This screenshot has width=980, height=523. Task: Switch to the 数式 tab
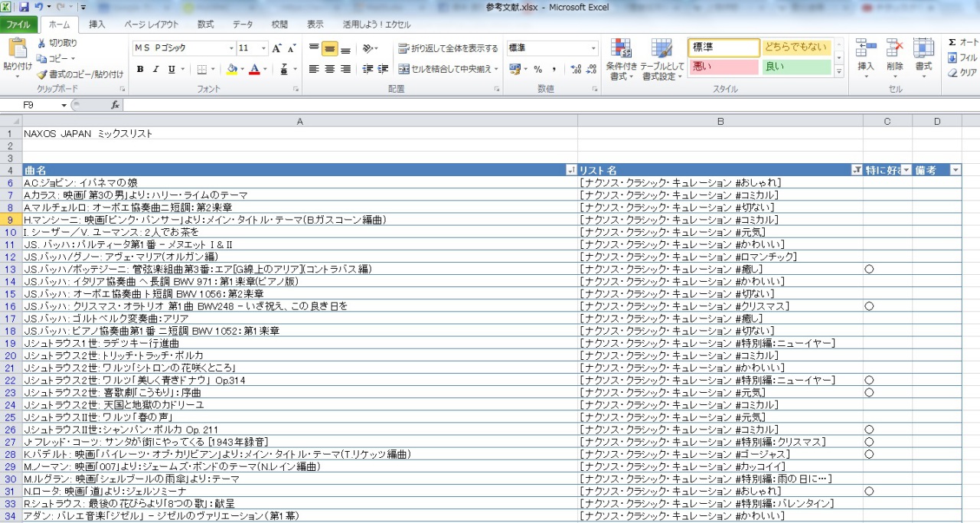click(205, 25)
